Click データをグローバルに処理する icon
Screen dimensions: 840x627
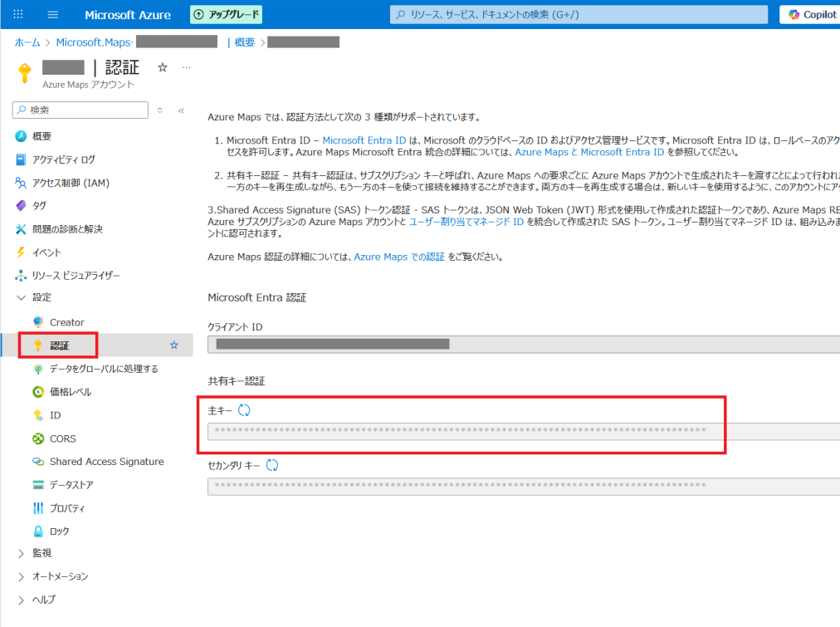pyautogui.click(x=38, y=369)
